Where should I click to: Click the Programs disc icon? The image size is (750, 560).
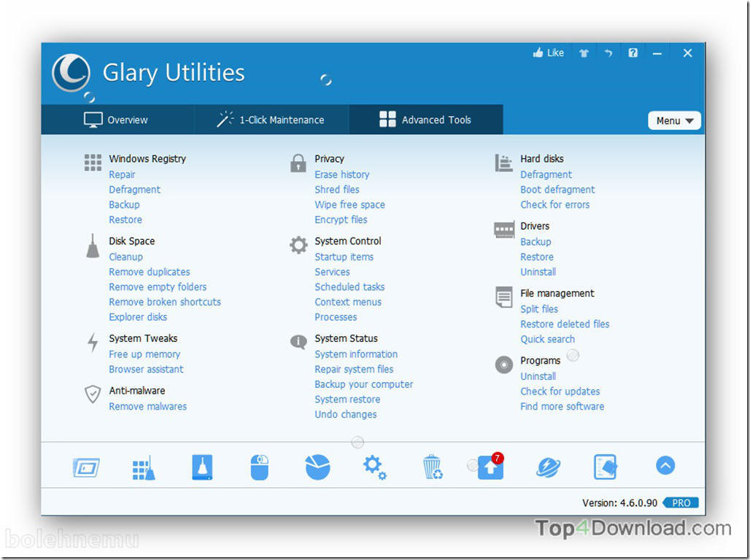pyautogui.click(x=503, y=365)
